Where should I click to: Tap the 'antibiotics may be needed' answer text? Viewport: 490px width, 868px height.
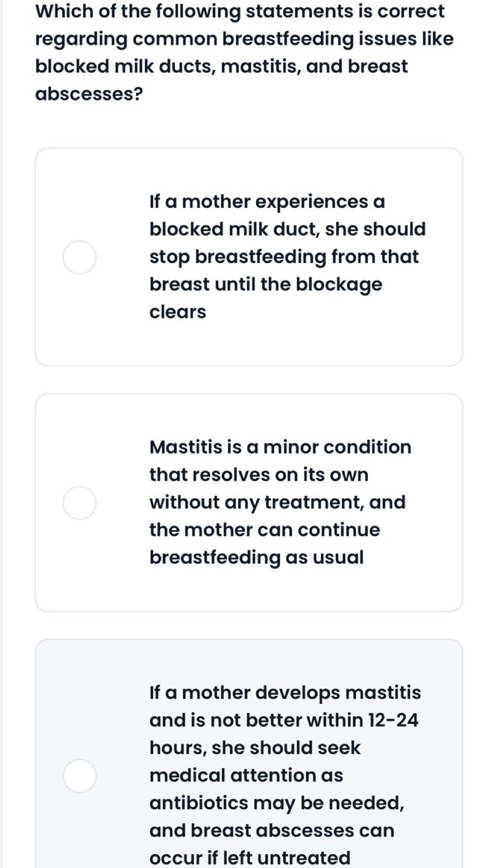(x=285, y=775)
